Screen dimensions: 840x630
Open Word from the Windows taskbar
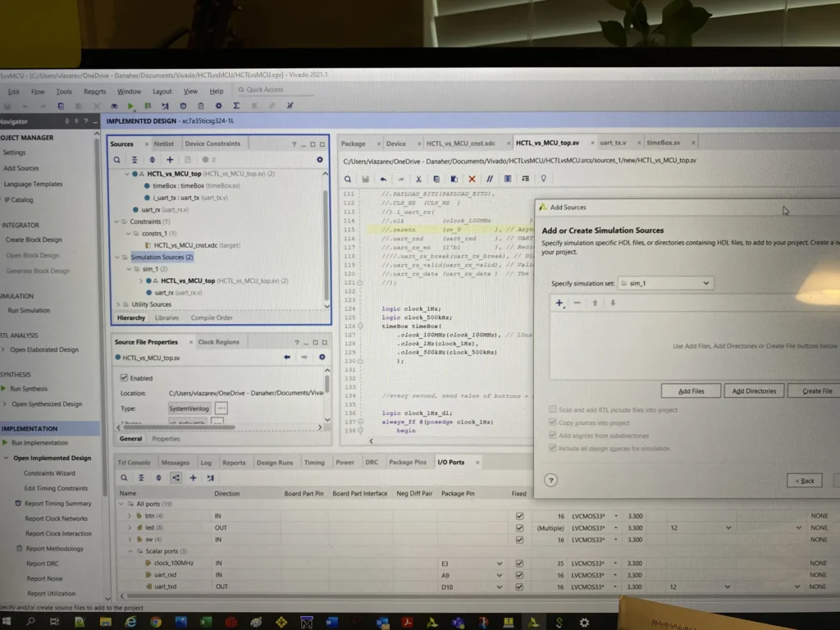(331, 622)
